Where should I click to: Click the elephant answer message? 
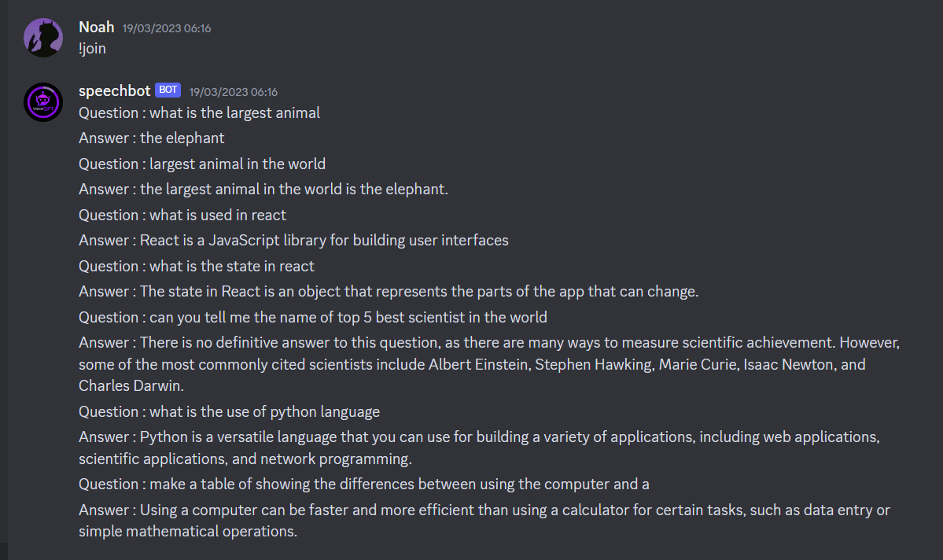click(x=151, y=138)
